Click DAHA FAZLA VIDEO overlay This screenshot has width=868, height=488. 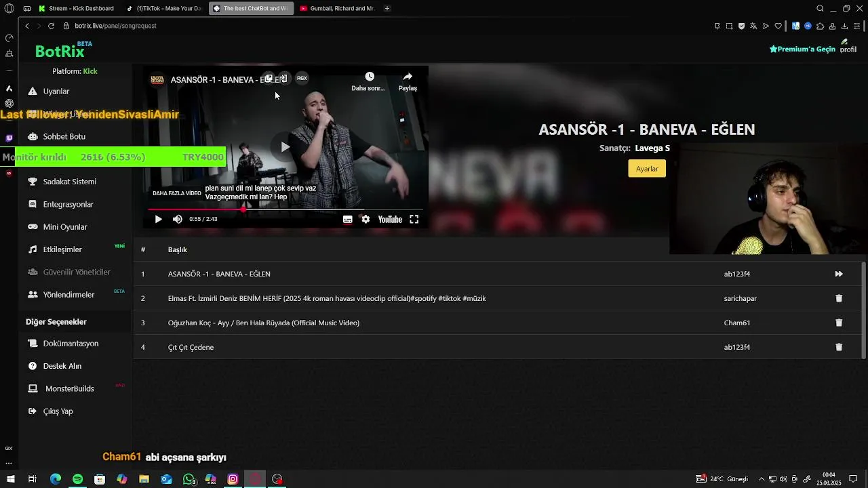[x=176, y=193]
